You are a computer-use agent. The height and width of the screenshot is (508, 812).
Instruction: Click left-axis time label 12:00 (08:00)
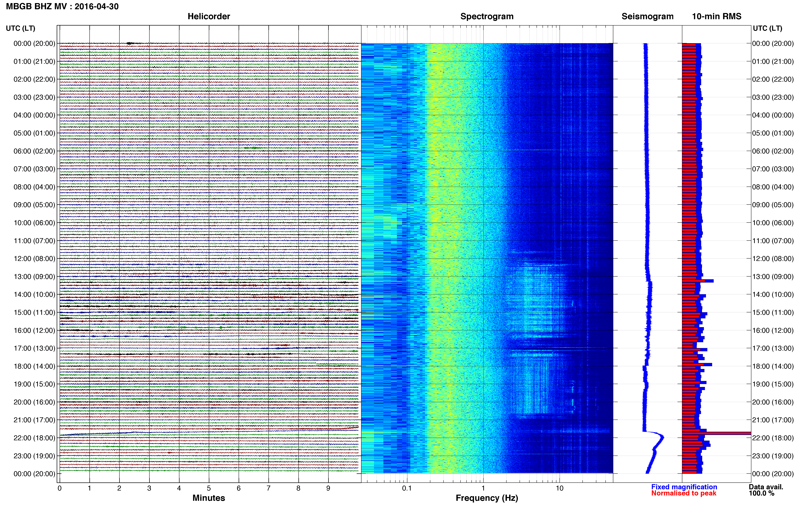click(34, 259)
